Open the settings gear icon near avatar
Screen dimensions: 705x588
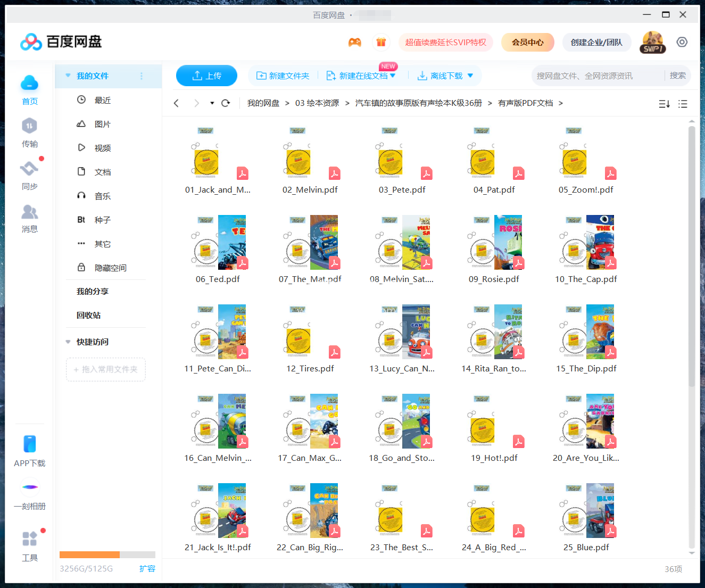click(x=682, y=42)
